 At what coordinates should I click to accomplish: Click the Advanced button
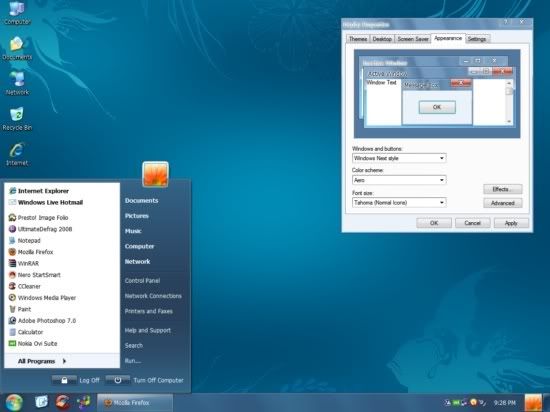pos(503,203)
